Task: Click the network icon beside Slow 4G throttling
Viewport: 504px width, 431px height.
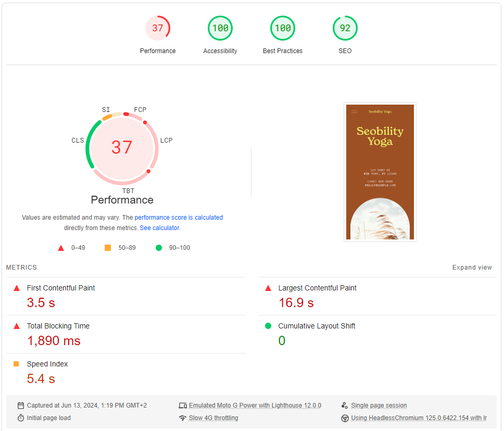Action: [x=183, y=417]
